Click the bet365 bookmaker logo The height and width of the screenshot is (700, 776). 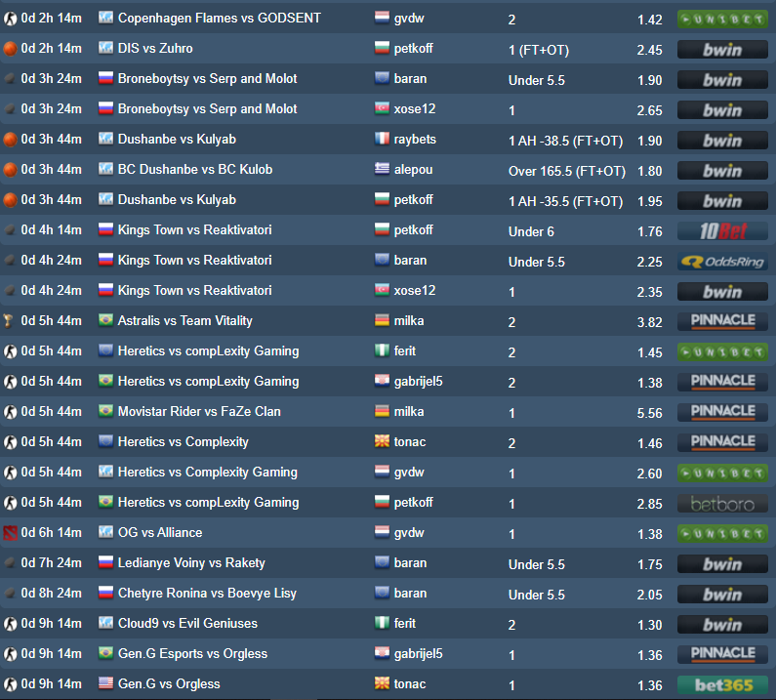722,685
